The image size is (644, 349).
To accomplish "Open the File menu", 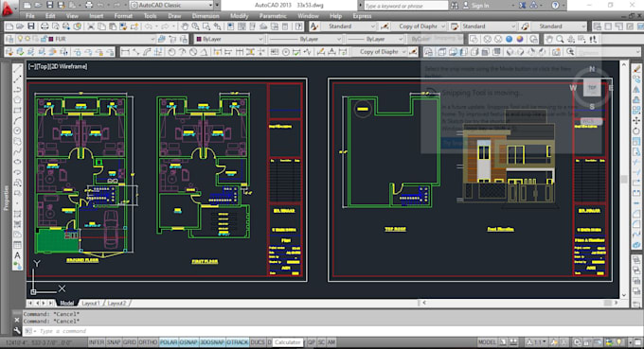I will pos(30,16).
